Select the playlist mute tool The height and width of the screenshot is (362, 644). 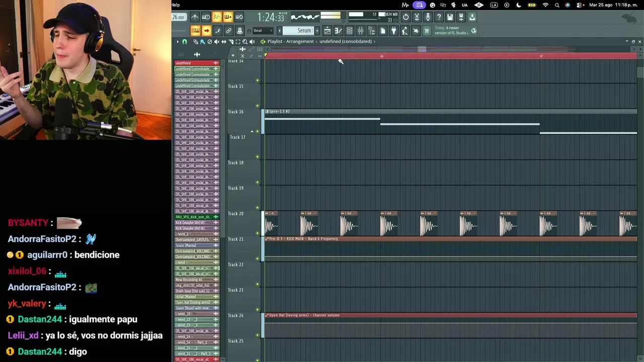[217, 42]
